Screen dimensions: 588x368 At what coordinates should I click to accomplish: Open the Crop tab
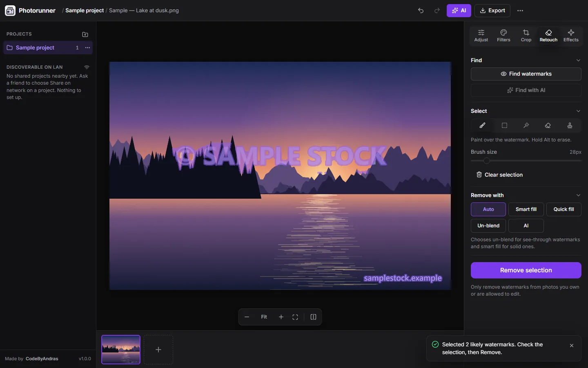point(526,36)
